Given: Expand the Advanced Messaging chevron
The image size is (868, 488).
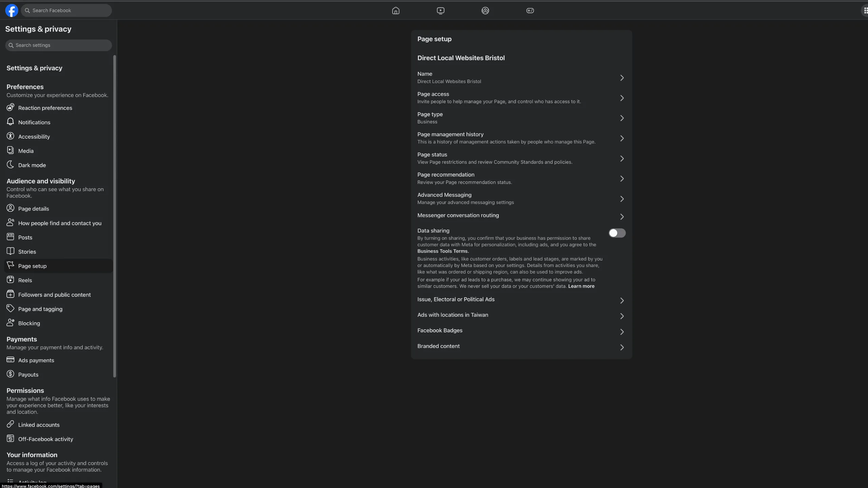Looking at the screenshot, I should pyautogui.click(x=622, y=199).
